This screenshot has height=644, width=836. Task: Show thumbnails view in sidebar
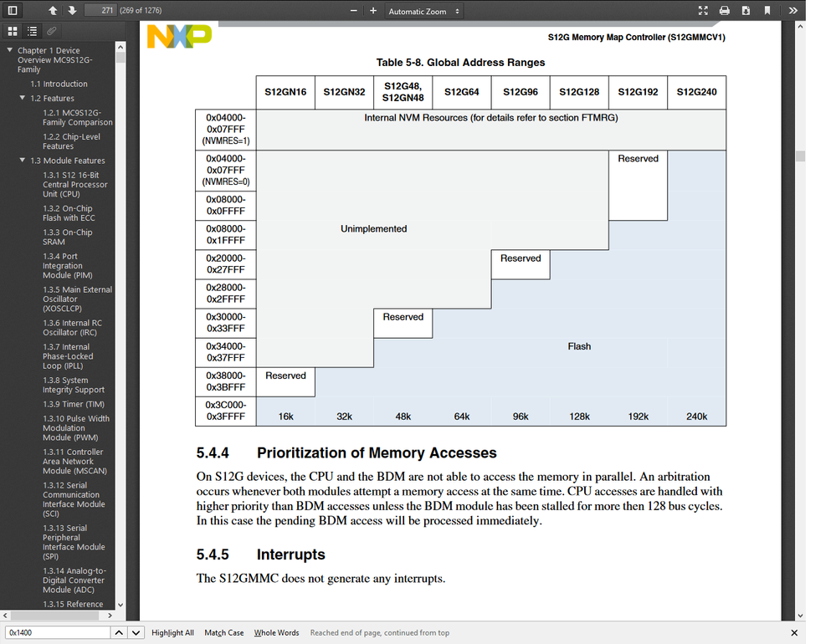(x=13, y=31)
